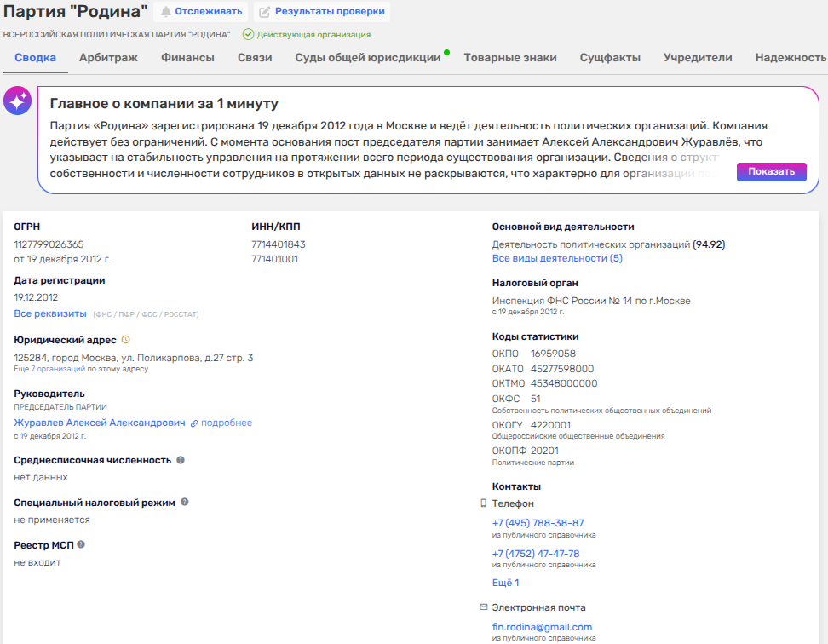Click the purple AI sparkle icon
The height and width of the screenshot is (644, 828).
click(17, 101)
